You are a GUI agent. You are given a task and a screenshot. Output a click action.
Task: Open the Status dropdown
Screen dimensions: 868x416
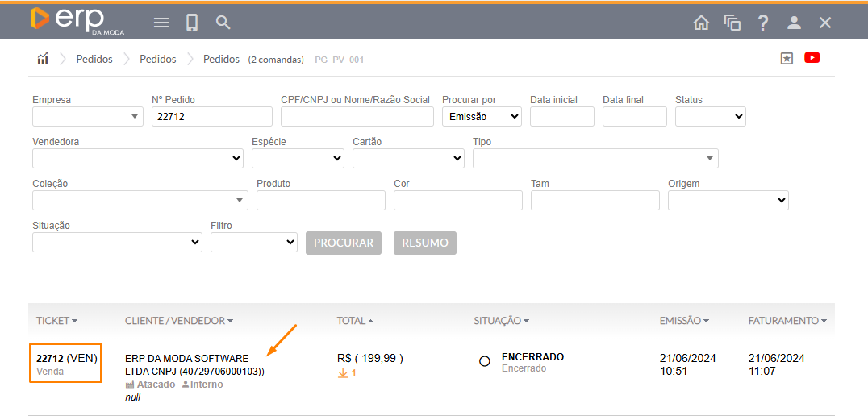[710, 117]
